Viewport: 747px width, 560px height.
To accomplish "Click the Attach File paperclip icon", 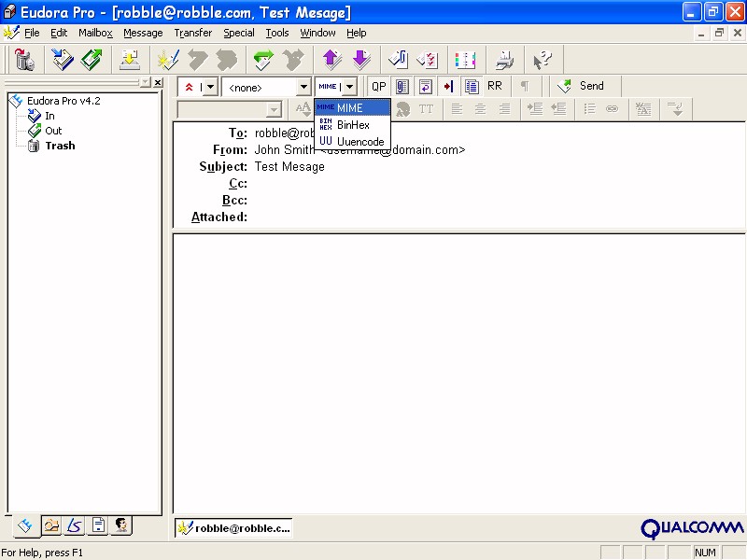I will point(399,60).
